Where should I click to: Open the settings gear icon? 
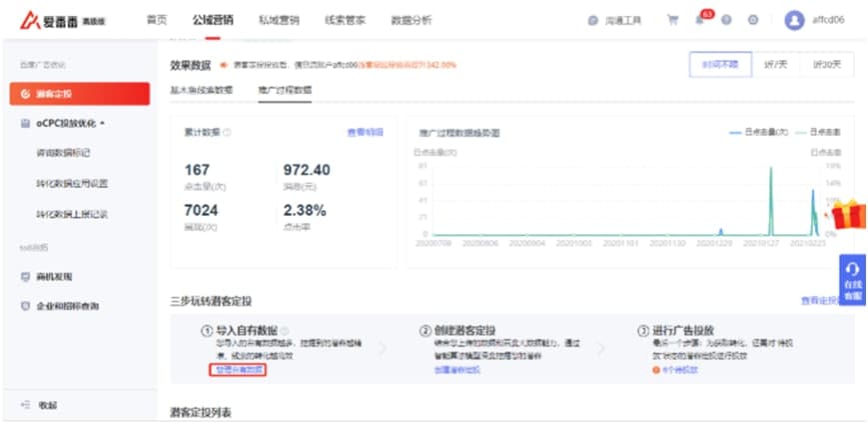(x=752, y=20)
